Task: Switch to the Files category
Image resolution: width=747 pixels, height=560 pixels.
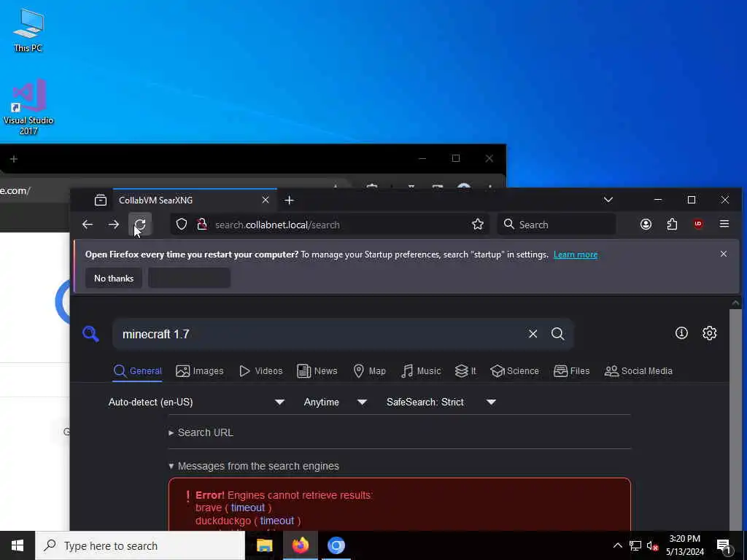Action: (572, 371)
